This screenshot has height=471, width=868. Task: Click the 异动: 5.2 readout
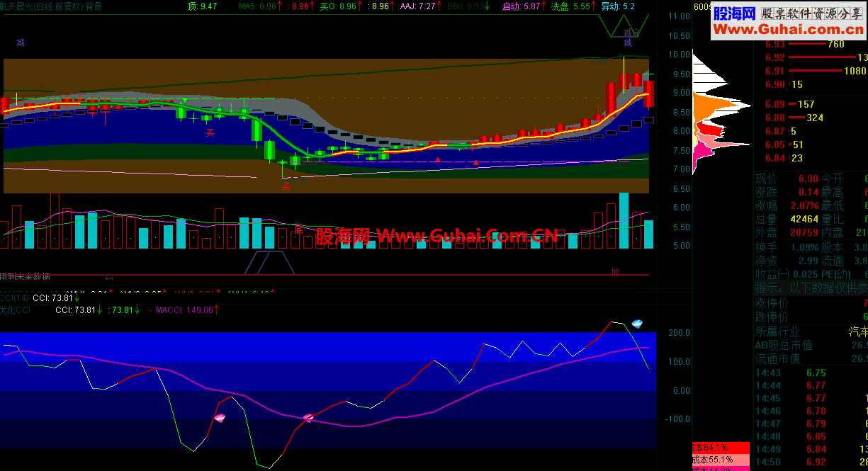point(618,6)
